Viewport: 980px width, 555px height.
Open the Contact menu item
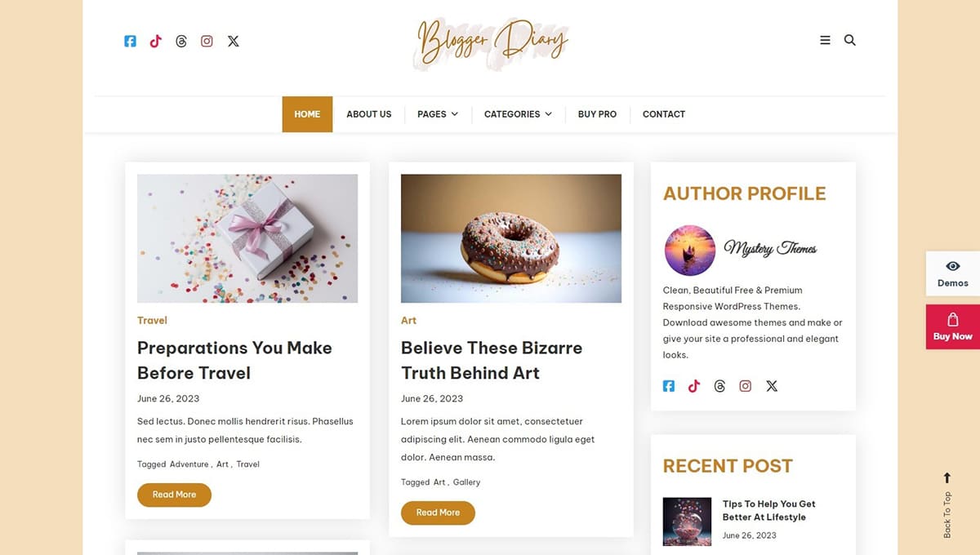pyautogui.click(x=664, y=114)
